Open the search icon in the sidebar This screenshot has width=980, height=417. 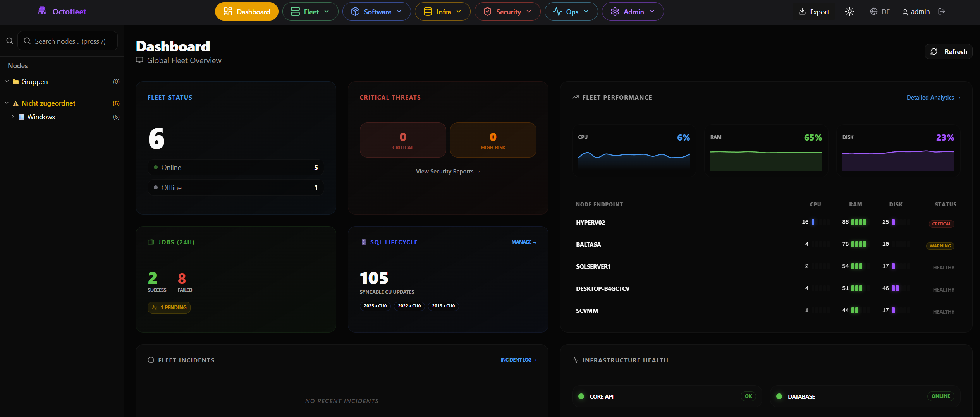10,40
